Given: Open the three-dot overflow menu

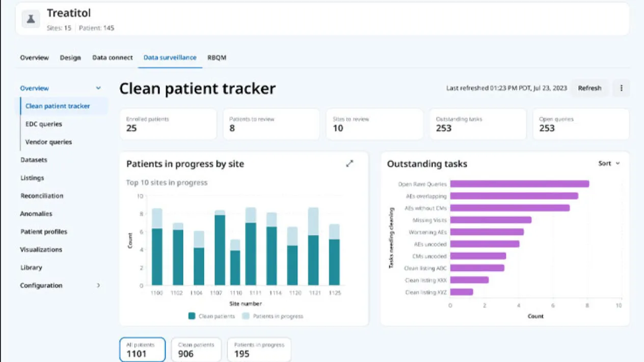Looking at the screenshot, I should coord(621,88).
